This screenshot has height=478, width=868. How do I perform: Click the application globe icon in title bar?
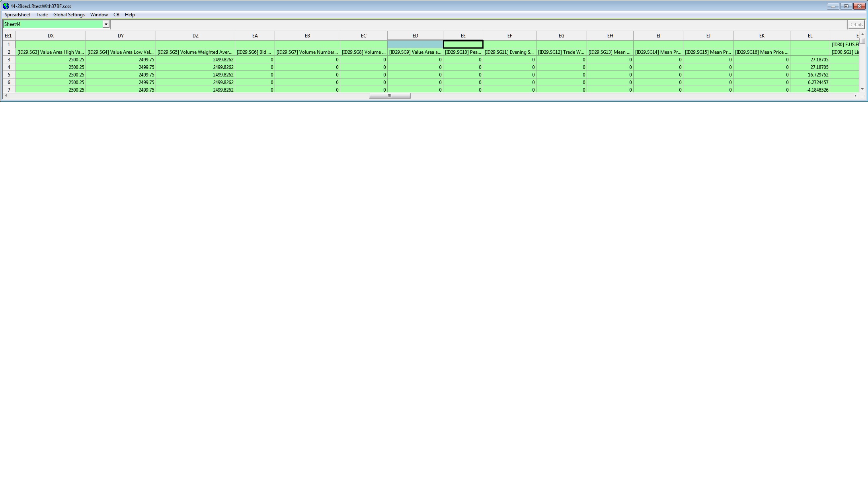(6, 6)
